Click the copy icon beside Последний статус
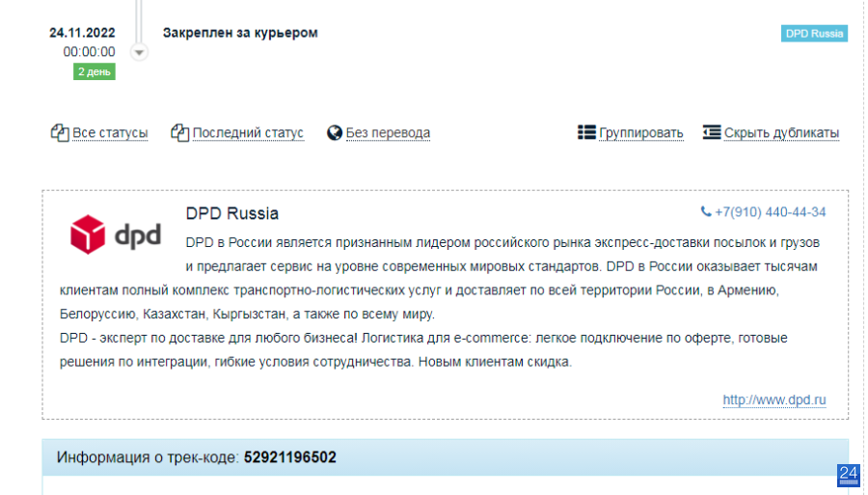This screenshot has width=868, height=495. coord(179,133)
